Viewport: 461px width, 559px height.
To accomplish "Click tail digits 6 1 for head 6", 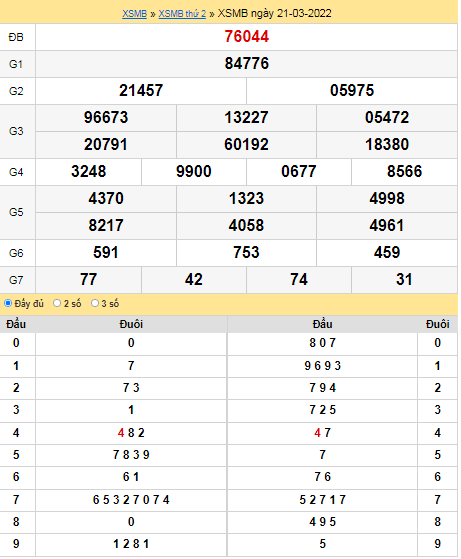I will (131, 477).
